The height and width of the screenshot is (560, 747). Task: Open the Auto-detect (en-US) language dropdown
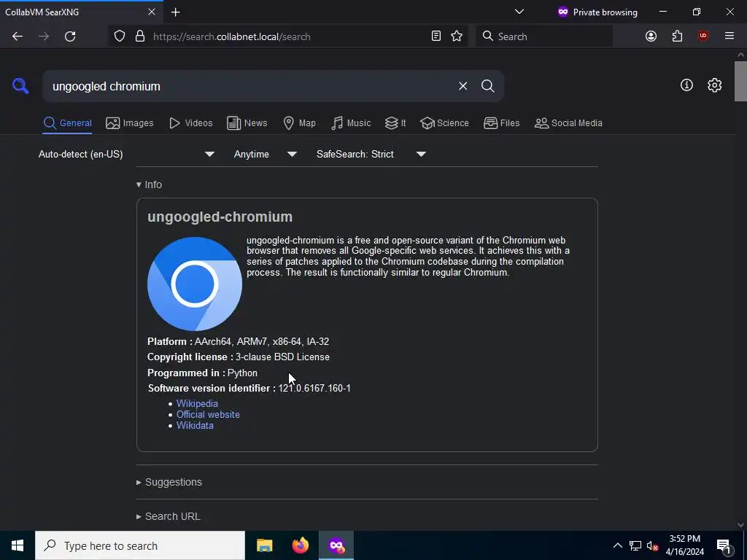[127, 155]
